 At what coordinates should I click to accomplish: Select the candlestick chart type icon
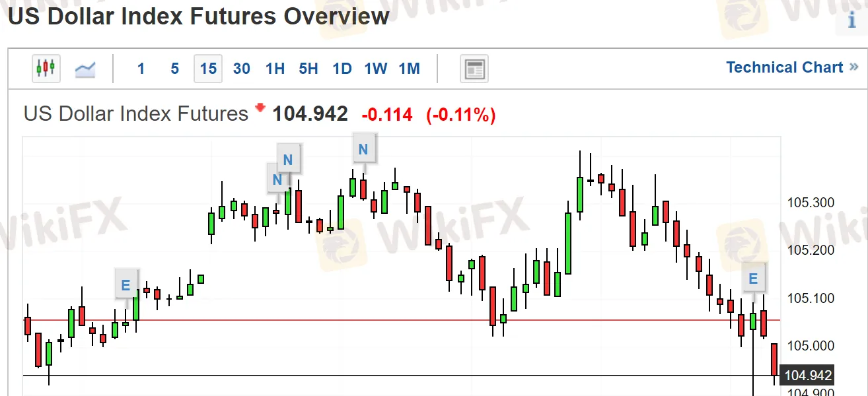[46, 69]
